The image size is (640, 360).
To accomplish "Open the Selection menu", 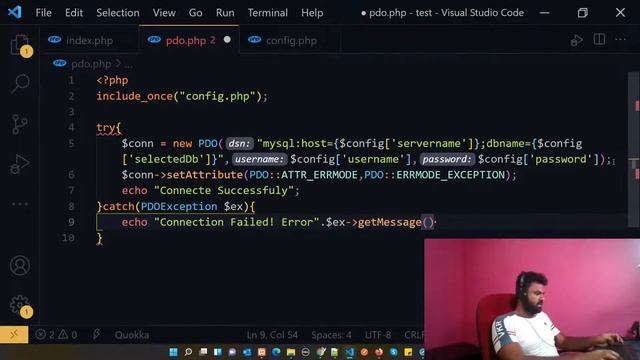I will pyautogui.click(x=118, y=13).
